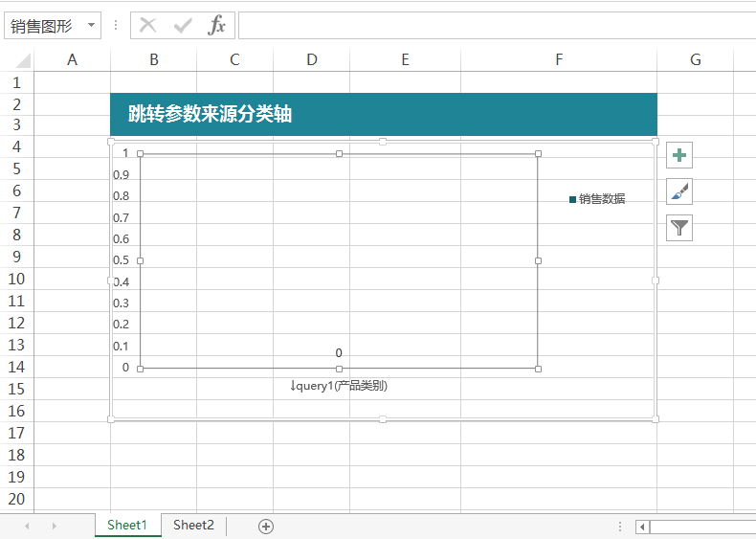This screenshot has height=539, width=756.
Task: Click the data label 0 above axis
Action: pyautogui.click(x=339, y=352)
